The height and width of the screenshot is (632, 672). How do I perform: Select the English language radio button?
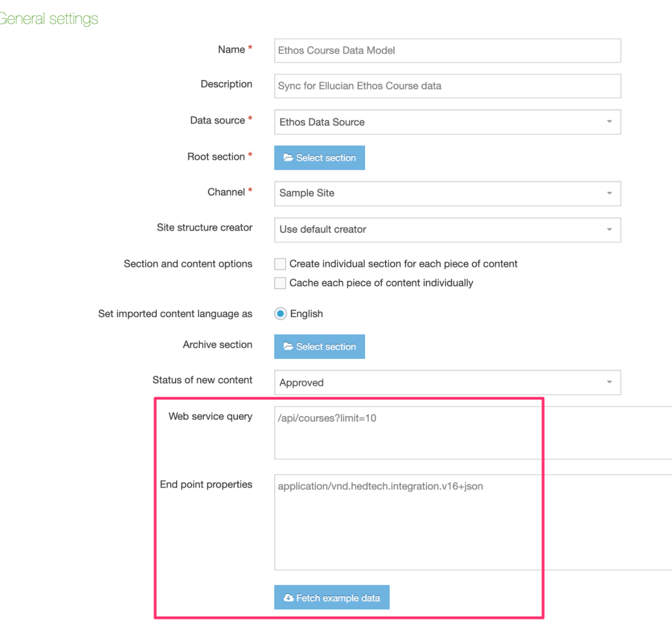pyautogui.click(x=280, y=313)
